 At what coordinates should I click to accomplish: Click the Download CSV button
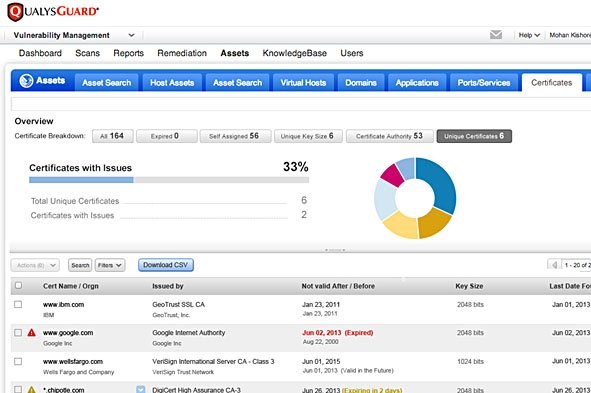[165, 265]
